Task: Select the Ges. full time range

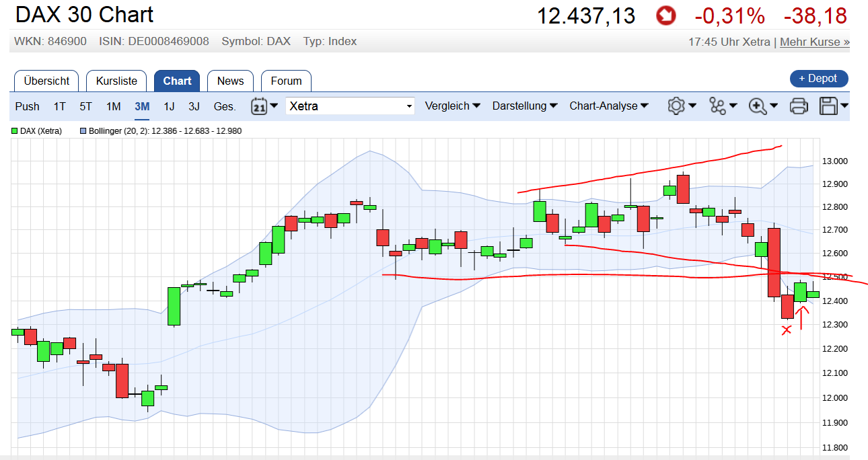Action: (225, 106)
